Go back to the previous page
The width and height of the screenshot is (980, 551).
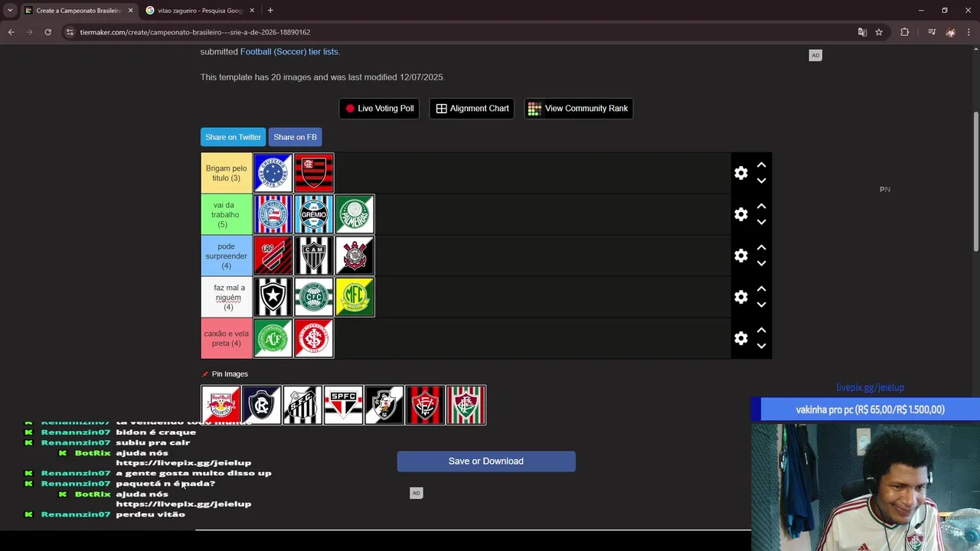point(11,32)
